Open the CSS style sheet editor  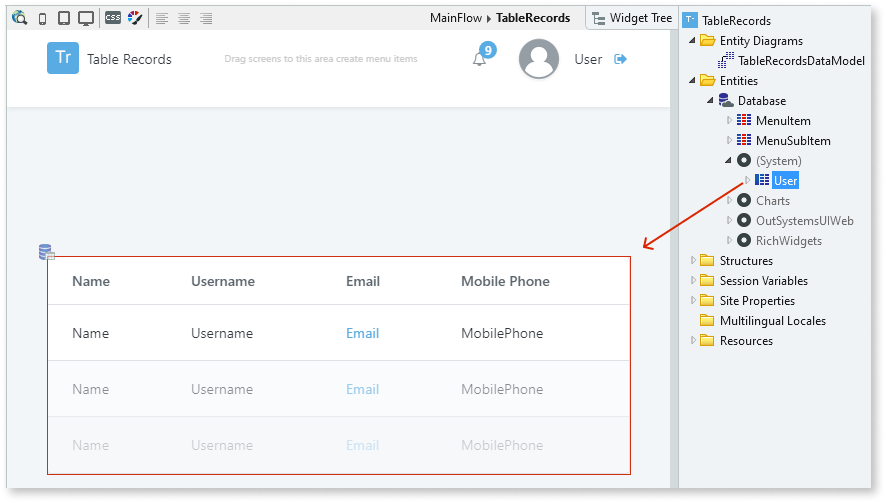[113, 18]
